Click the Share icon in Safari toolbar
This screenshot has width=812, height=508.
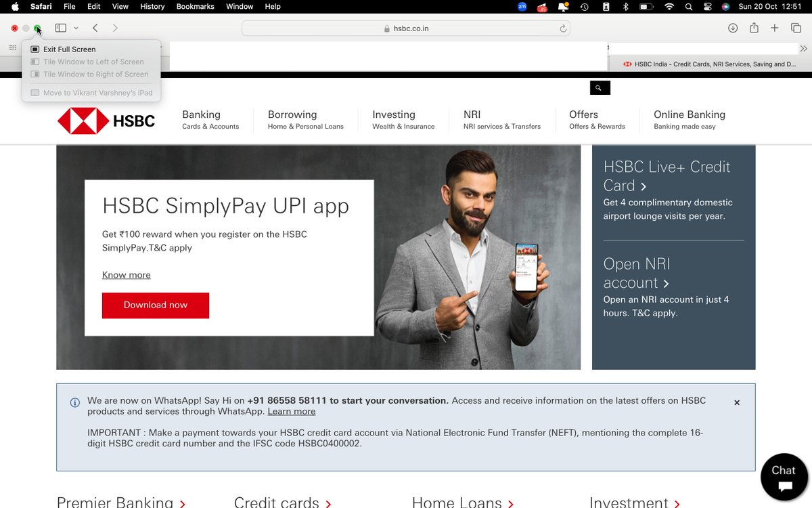pos(754,28)
